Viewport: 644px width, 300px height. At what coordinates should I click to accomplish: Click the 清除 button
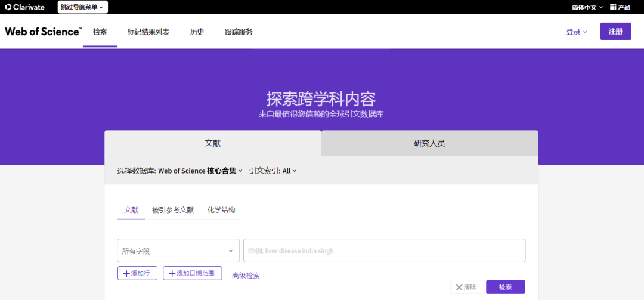click(466, 287)
